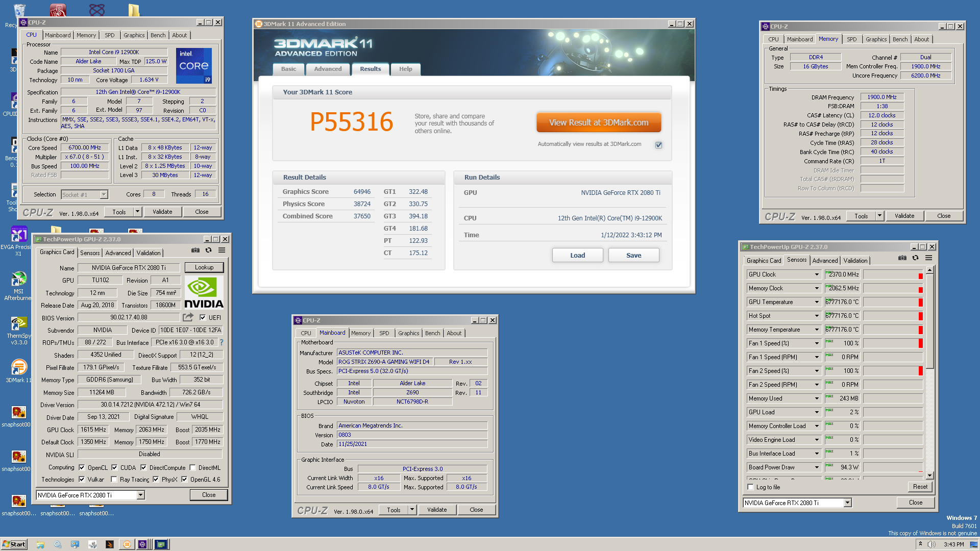Enable Log to file checkbox
This screenshot has height=551, width=980.
[x=750, y=487]
